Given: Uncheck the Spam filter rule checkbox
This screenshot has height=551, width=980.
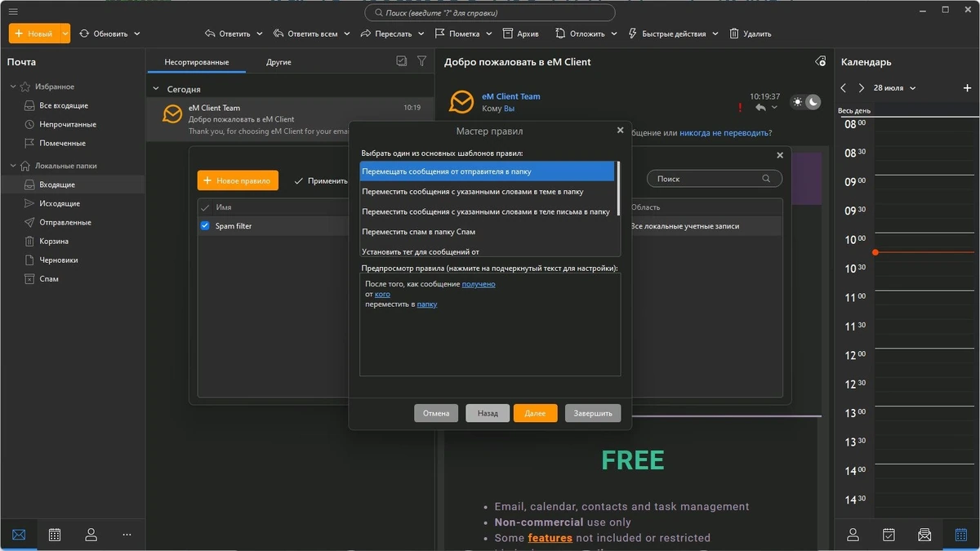Looking at the screenshot, I should [205, 226].
